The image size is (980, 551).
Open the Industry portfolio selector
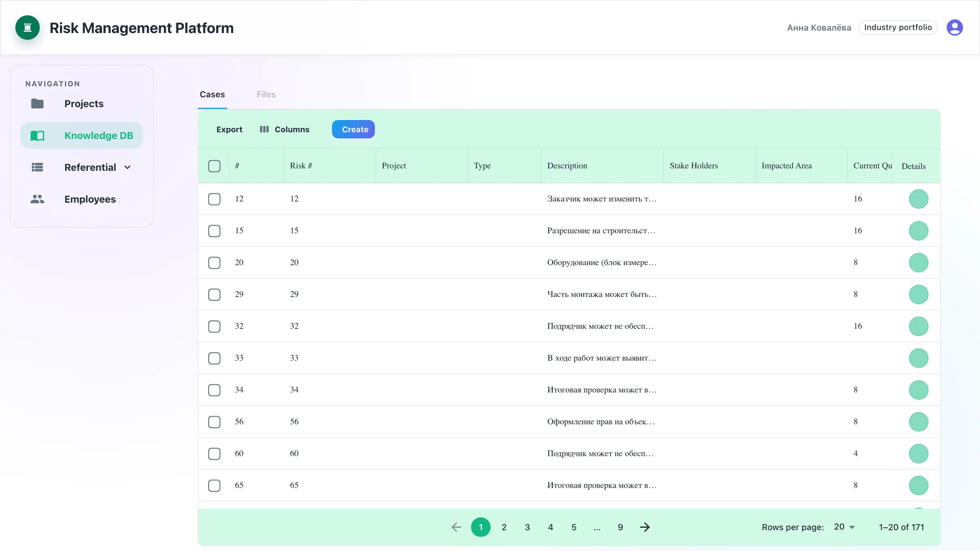click(898, 27)
